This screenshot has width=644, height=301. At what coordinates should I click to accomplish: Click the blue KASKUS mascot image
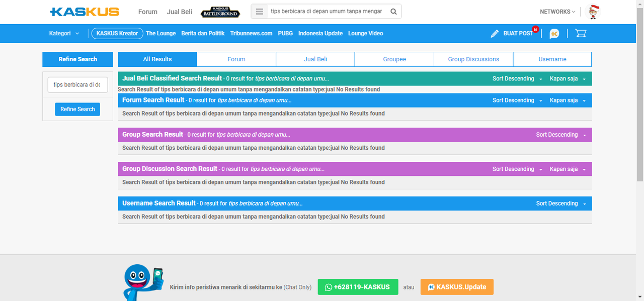point(143,282)
